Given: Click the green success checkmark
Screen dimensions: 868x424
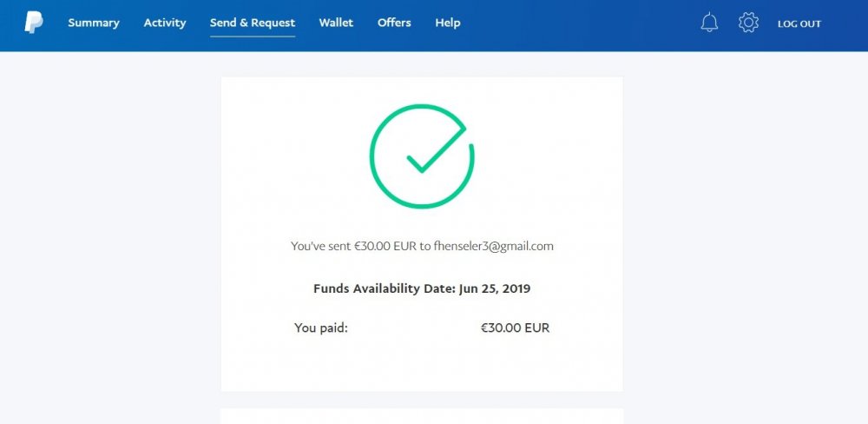Looking at the screenshot, I should coord(433,147).
